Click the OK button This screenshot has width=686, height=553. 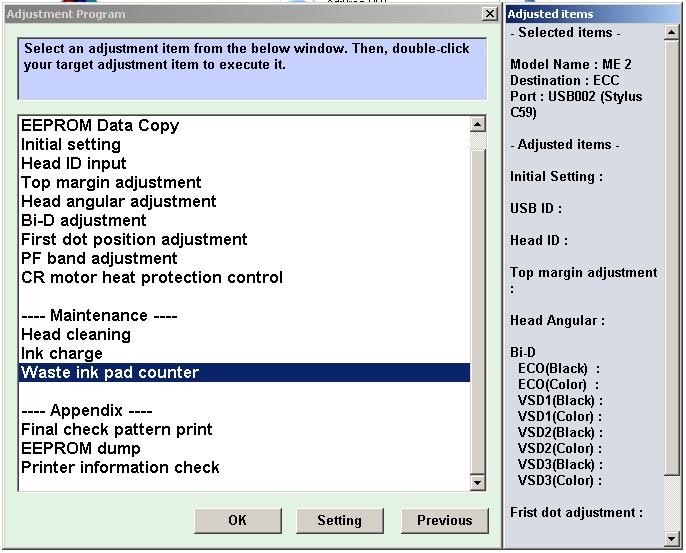(x=238, y=520)
